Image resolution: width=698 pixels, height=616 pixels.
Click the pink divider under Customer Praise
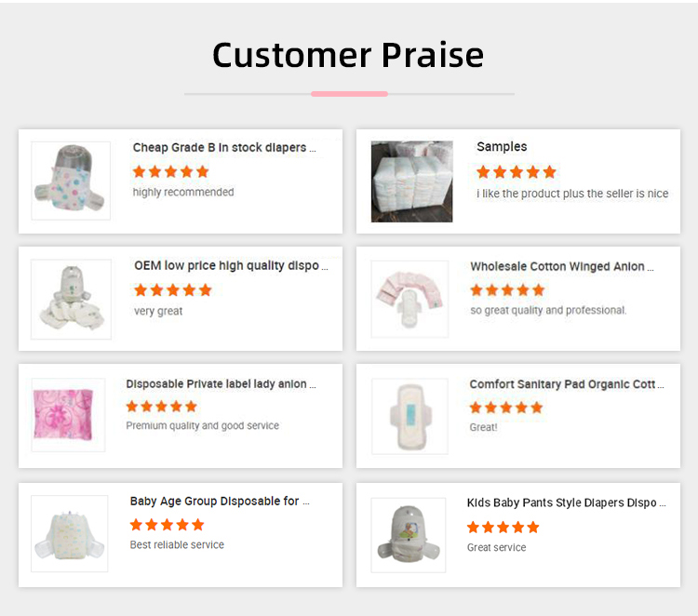(349, 94)
